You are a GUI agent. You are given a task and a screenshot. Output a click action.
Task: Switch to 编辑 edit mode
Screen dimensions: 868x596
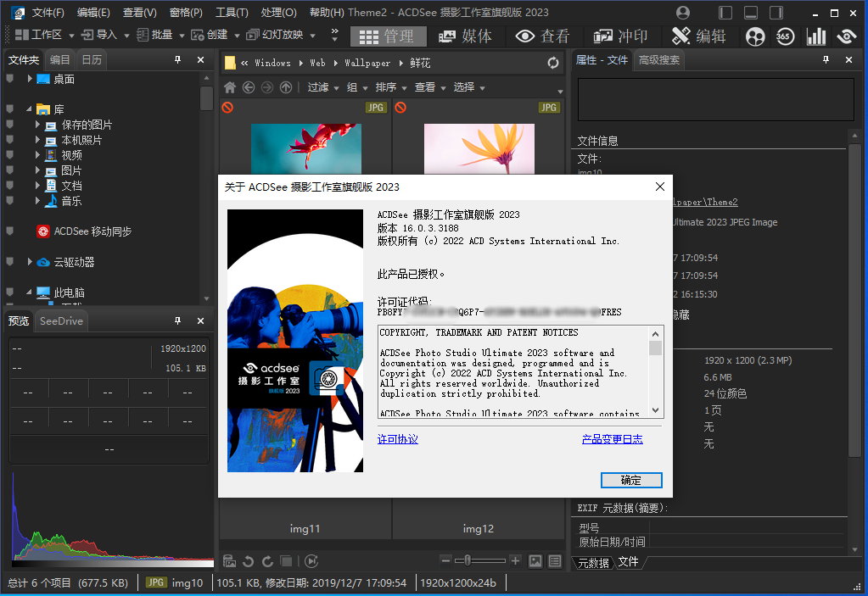pyautogui.click(x=698, y=36)
